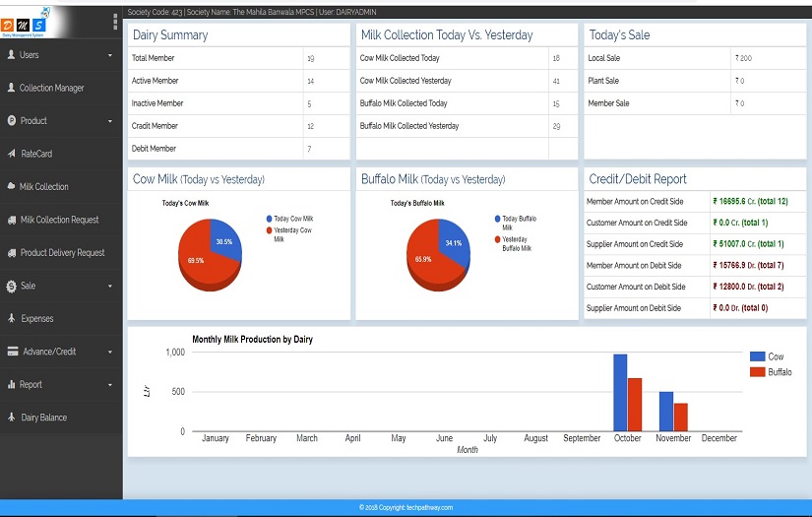Click the Report bar chart icon
812x517 pixels.
coord(12,384)
